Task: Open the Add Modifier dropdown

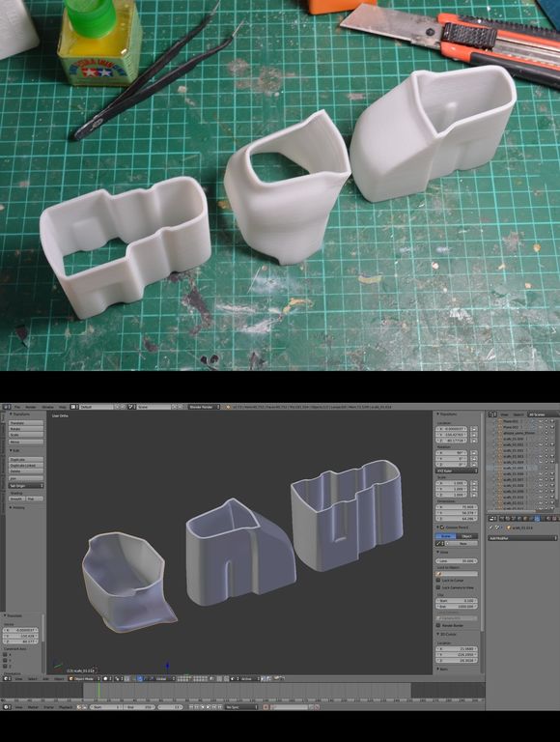Action: click(x=522, y=538)
